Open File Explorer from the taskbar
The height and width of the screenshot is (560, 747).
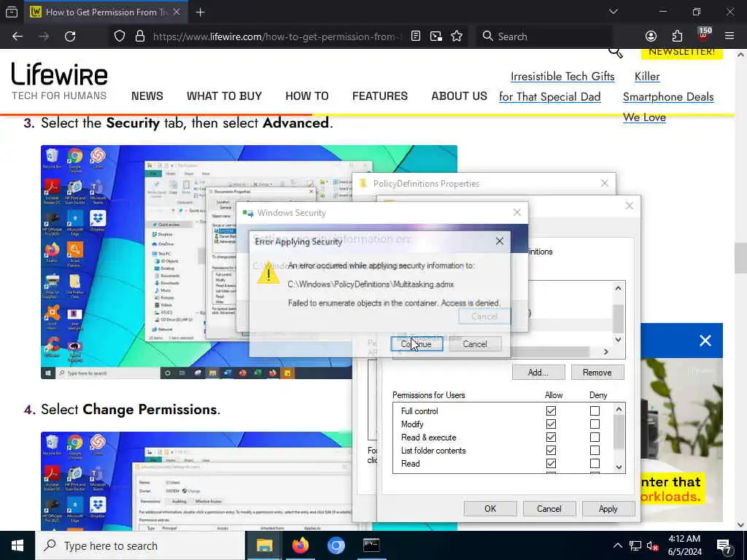tap(264, 545)
